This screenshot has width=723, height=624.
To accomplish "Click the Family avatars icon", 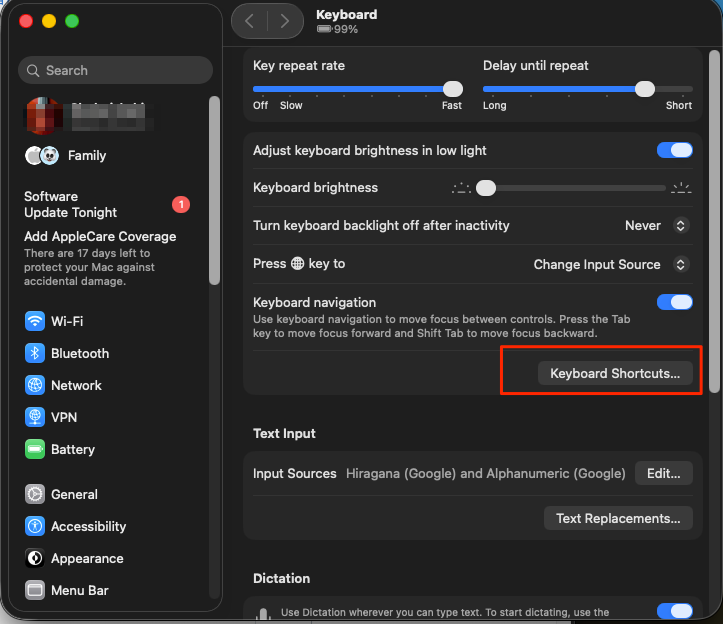I will pos(42,155).
